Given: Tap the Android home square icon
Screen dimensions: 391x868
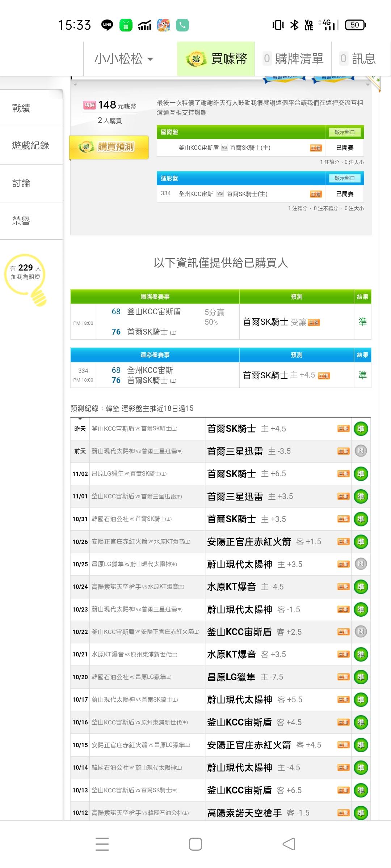Looking at the screenshot, I should (x=195, y=844).
